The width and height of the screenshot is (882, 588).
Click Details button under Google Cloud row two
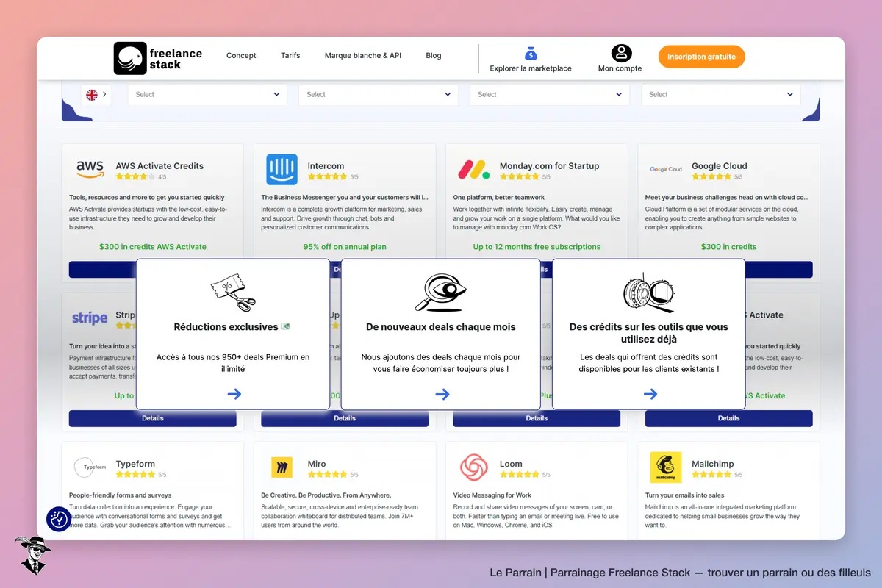(729, 418)
